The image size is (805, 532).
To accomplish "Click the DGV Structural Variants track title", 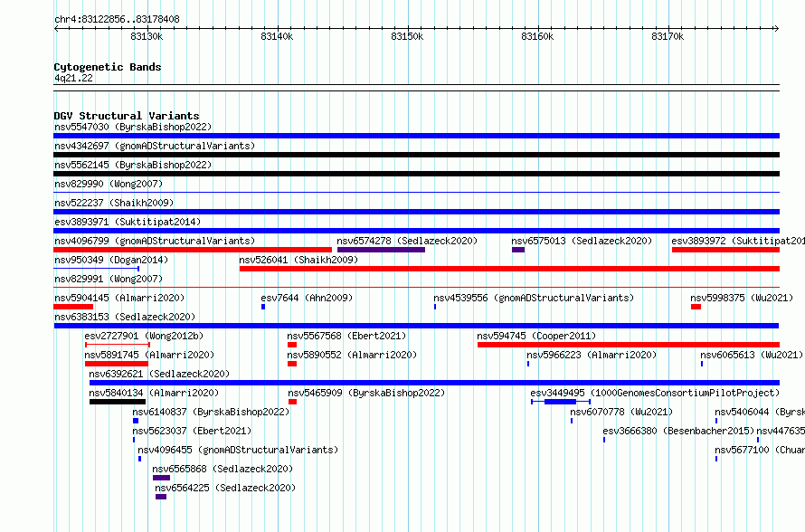I will (127, 116).
